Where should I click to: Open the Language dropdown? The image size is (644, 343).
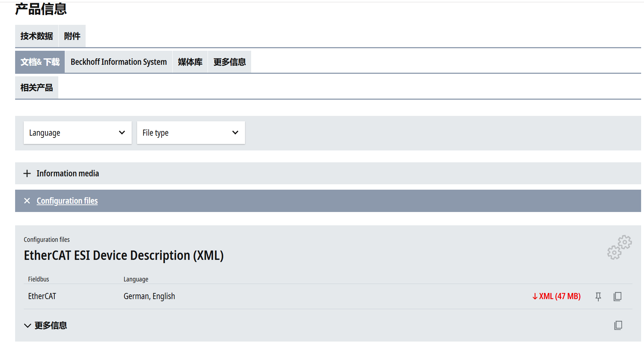pos(77,133)
